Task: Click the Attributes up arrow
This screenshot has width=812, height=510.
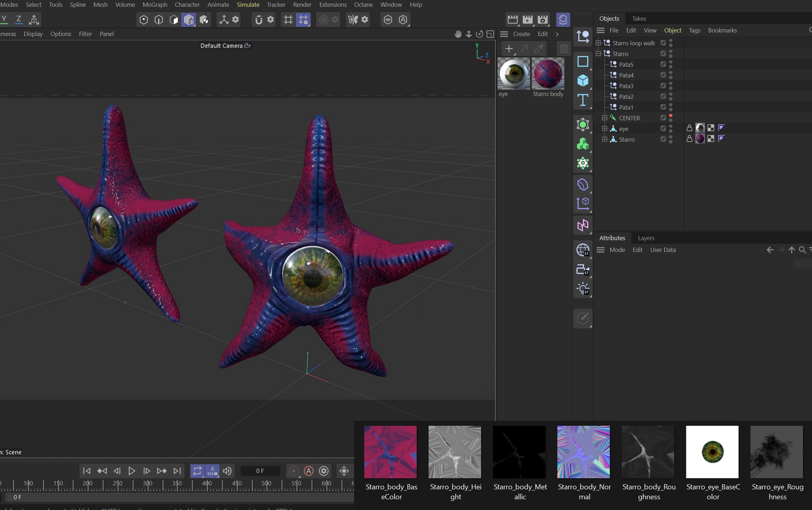Action: coord(792,250)
